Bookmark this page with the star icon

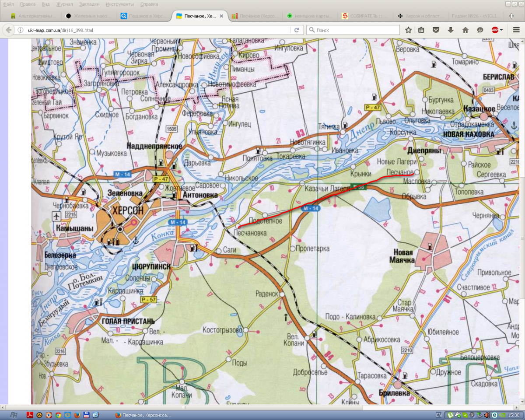pyautogui.click(x=408, y=30)
